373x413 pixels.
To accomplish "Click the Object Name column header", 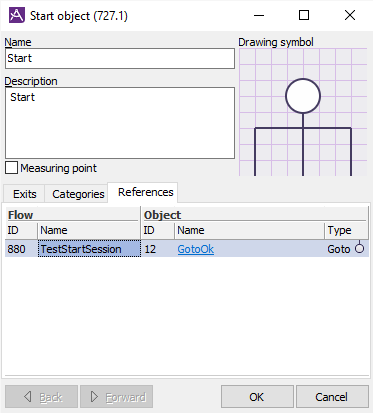I will tap(249, 230).
